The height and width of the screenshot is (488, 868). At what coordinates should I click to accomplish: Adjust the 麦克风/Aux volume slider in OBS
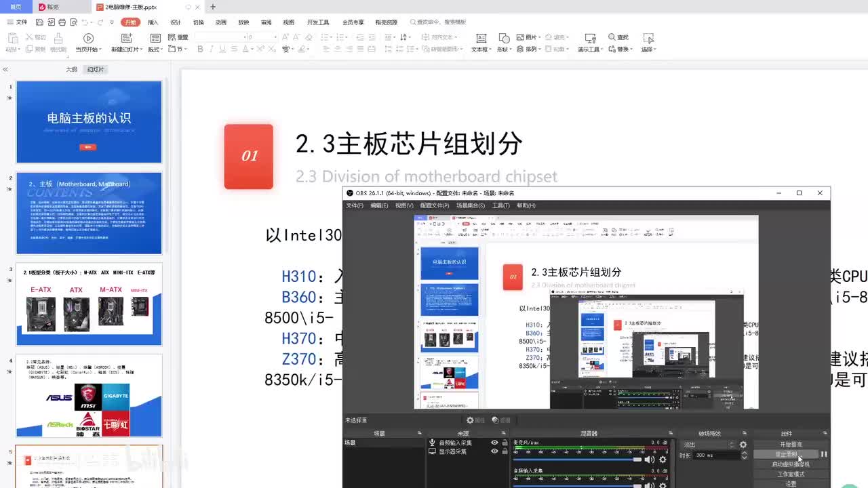pyautogui.click(x=578, y=460)
